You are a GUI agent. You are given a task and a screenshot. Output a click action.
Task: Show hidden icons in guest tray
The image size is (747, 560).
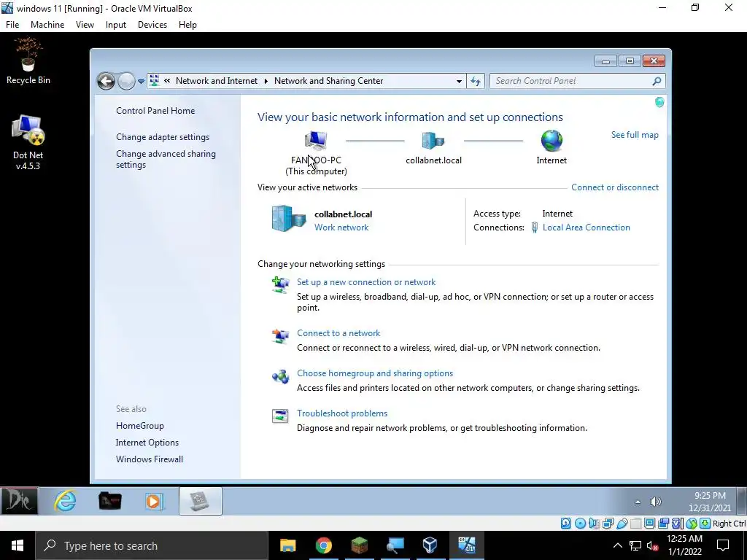pyautogui.click(x=638, y=502)
